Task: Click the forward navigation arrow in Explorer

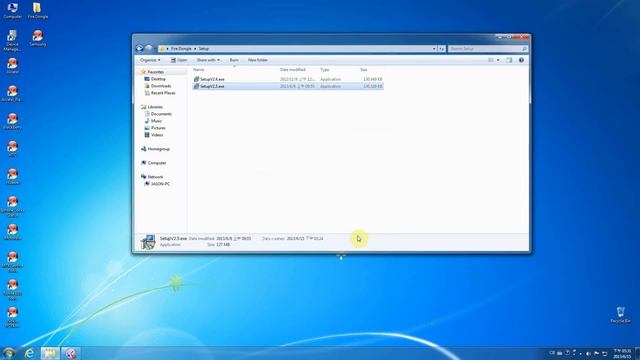Action: click(x=149, y=49)
